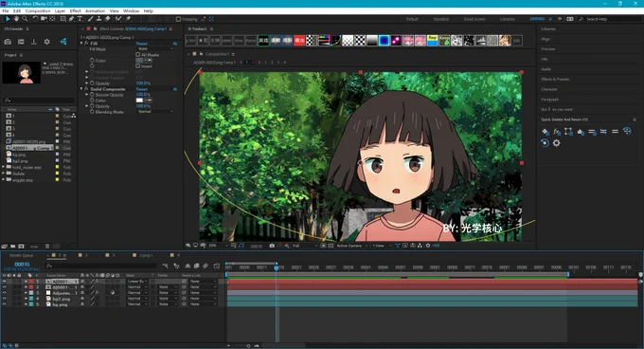644x349 pixels.
Task: Open the Layer menu
Action: tap(60, 11)
